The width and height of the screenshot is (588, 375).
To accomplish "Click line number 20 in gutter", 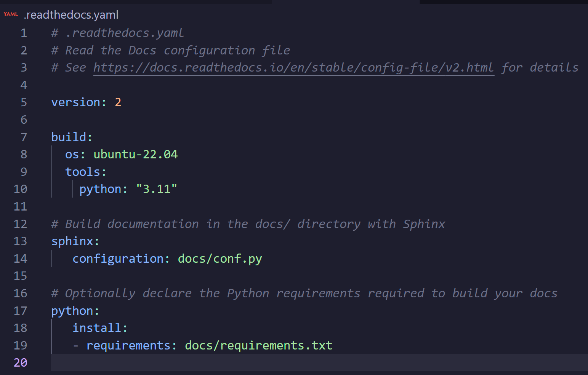I will (x=21, y=362).
